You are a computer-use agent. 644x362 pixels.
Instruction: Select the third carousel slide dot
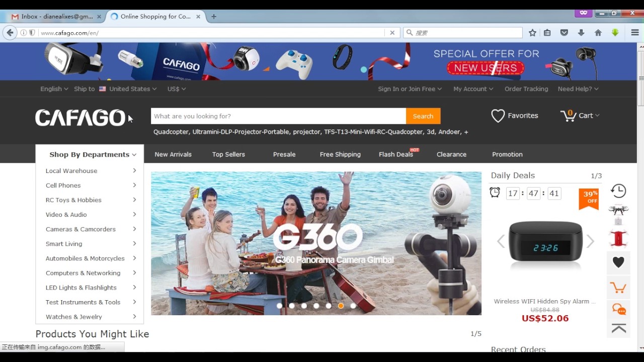(304, 306)
